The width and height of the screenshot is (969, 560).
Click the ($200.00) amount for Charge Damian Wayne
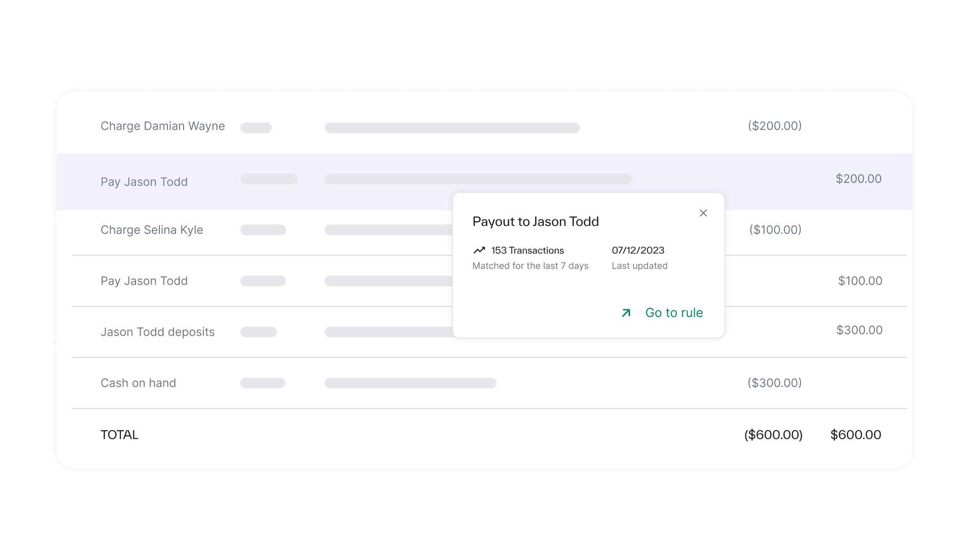click(774, 126)
